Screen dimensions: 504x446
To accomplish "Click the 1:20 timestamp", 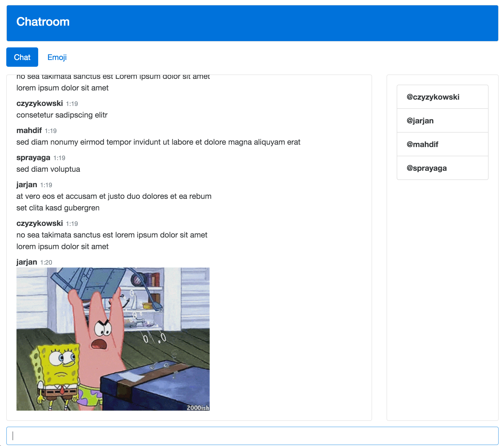I will pyautogui.click(x=46, y=262).
